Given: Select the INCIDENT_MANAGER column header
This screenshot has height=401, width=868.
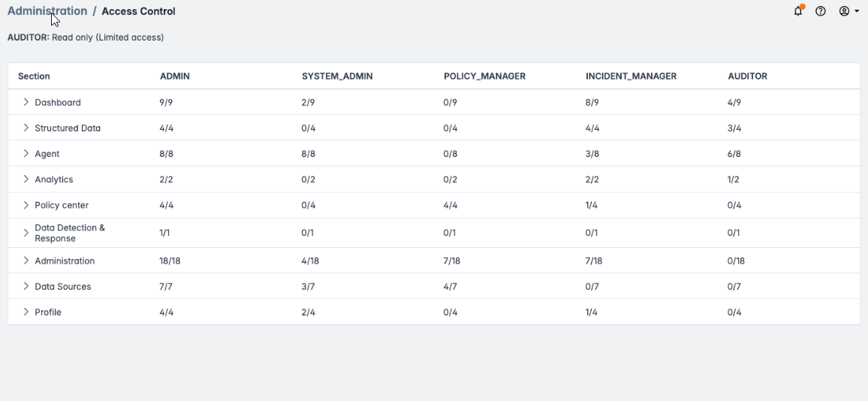Looking at the screenshot, I should point(631,76).
